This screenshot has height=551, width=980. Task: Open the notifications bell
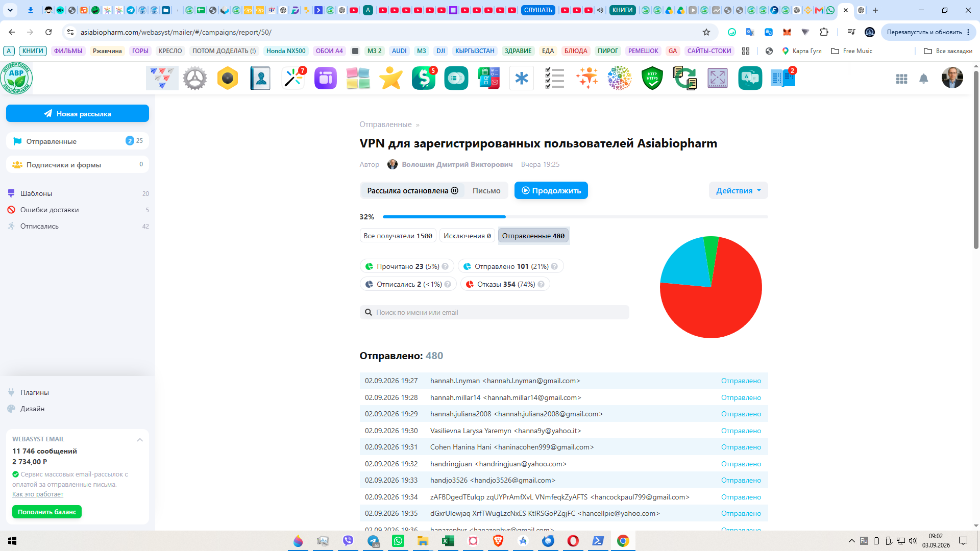(924, 79)
